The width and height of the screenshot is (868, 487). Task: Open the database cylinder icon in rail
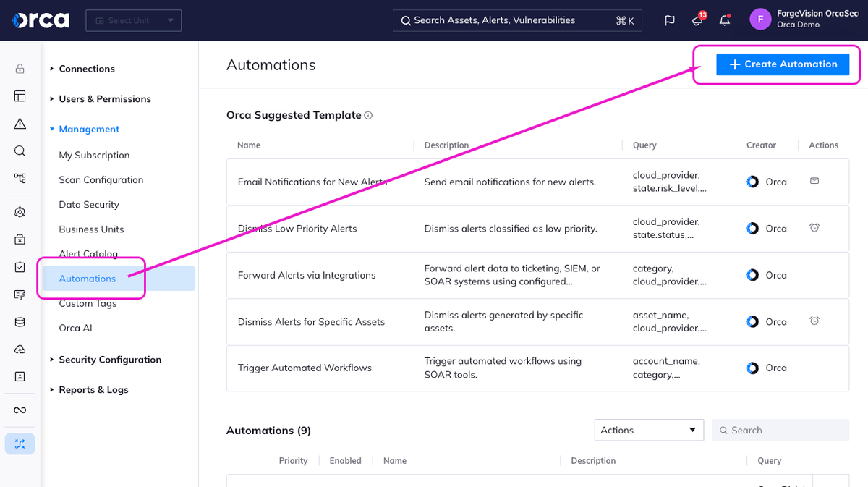point(20,322)
